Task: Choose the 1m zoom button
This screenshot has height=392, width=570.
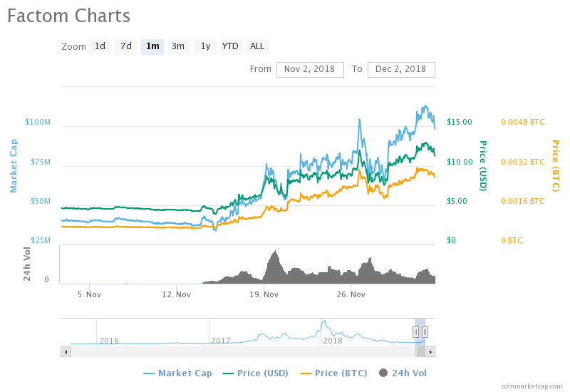Action: pos(152,46)
